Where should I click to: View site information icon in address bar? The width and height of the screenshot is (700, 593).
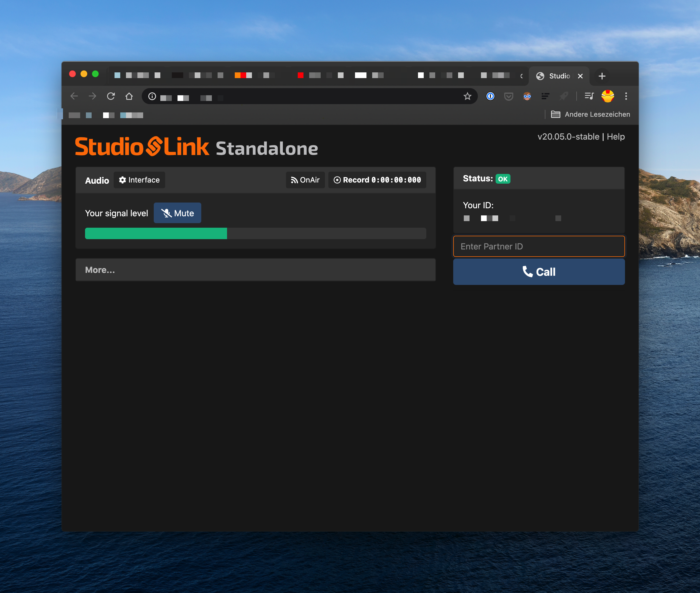tap(152, 96)
